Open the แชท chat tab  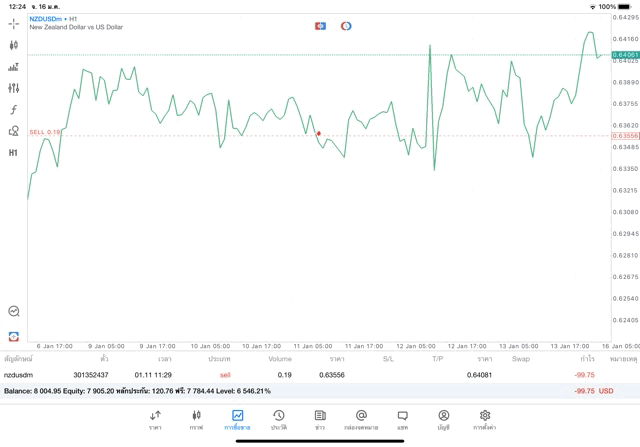402,420
